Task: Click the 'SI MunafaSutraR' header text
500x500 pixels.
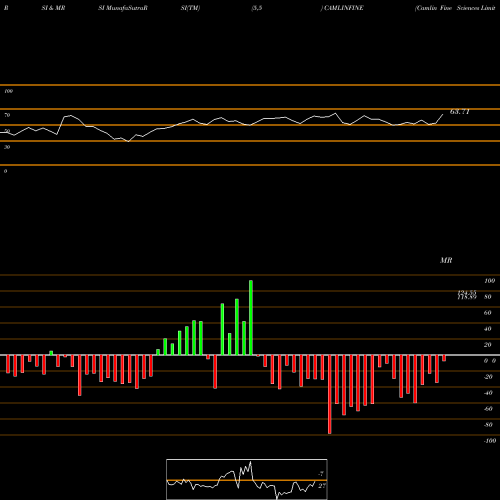Action: pyautogui.click(x=123, y=8)
